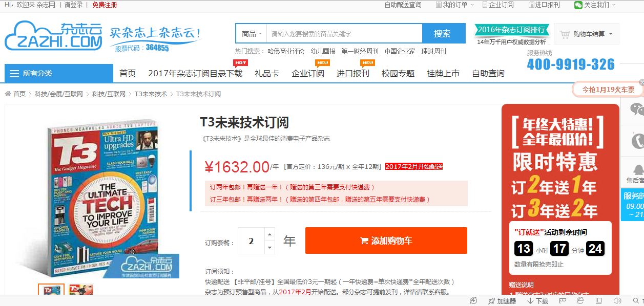This screenshot has width=644, height=306.
Task: Click hot search term 中国企业家
Action: (x=400, y=51)
